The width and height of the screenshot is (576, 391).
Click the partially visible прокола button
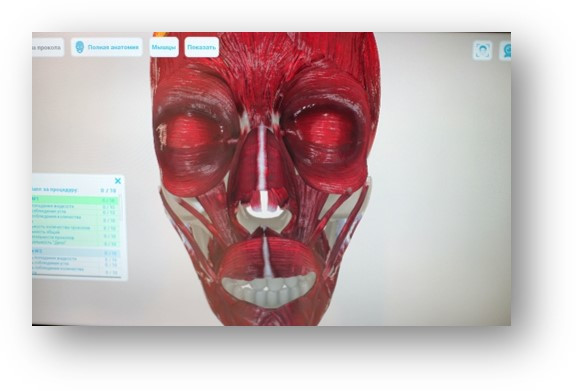point(48,47)
